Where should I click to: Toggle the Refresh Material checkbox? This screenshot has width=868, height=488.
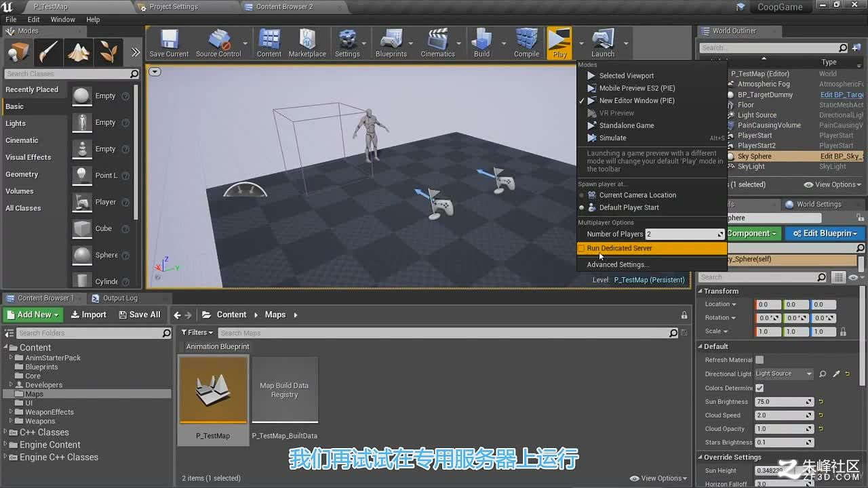click(759, 360)
